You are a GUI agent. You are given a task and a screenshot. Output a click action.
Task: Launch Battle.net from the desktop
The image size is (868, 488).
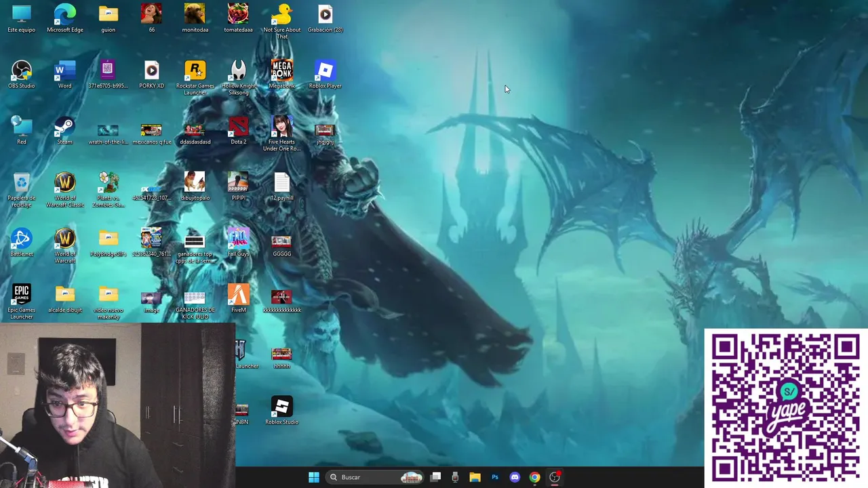21,243
